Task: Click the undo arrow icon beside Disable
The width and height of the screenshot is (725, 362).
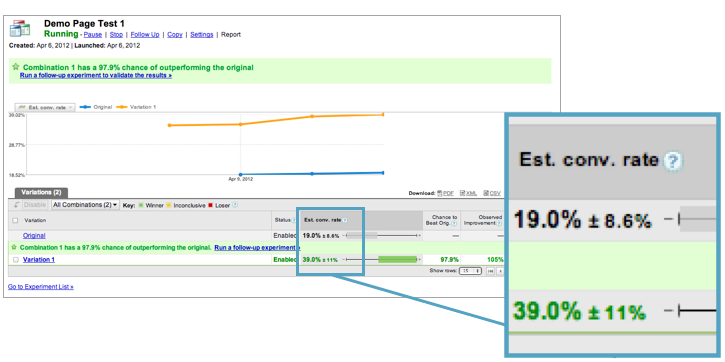Action: pos(16,205)
